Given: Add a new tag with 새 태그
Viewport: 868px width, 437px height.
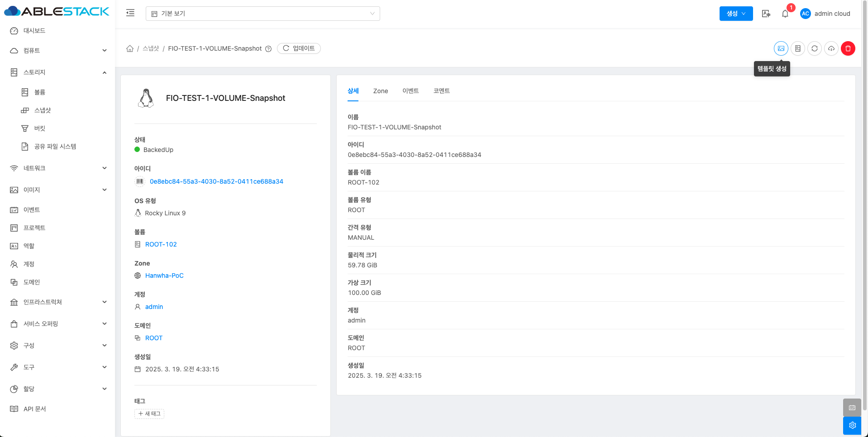Looking at the screenshot, I should pos(149,413).
